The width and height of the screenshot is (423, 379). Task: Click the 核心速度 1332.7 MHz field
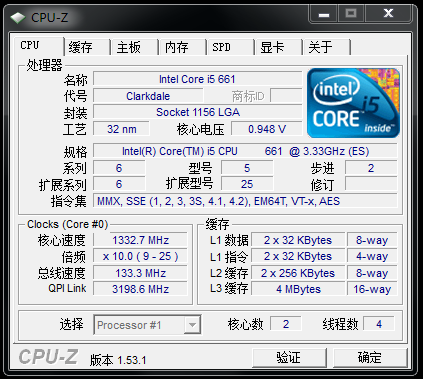[140, 240]
